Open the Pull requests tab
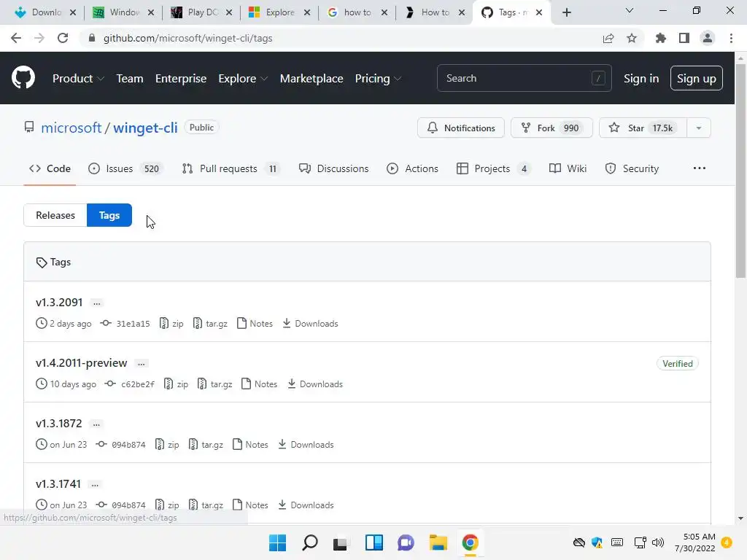747x560 pixels. [231, 168]
